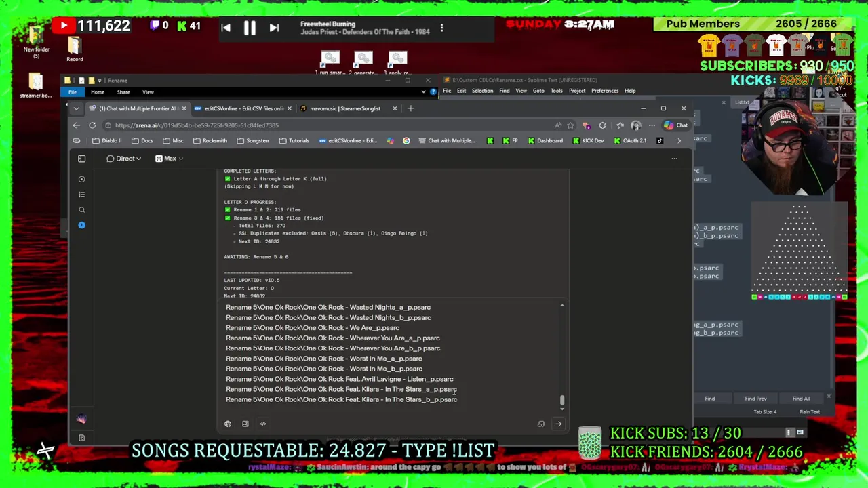Add page to favorites with star icon

[x=570, y=125]
